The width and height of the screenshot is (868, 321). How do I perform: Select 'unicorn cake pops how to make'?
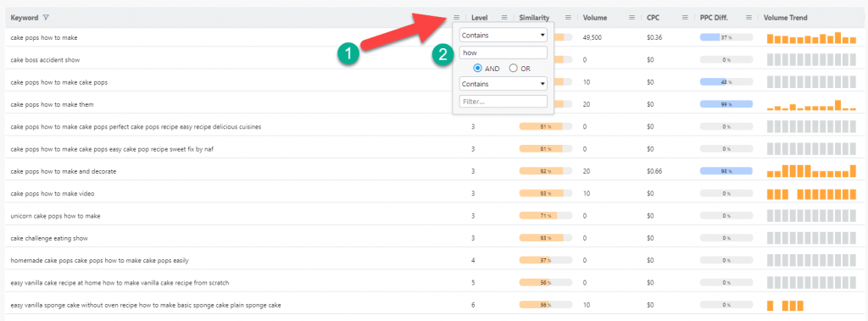click(55, 216)
